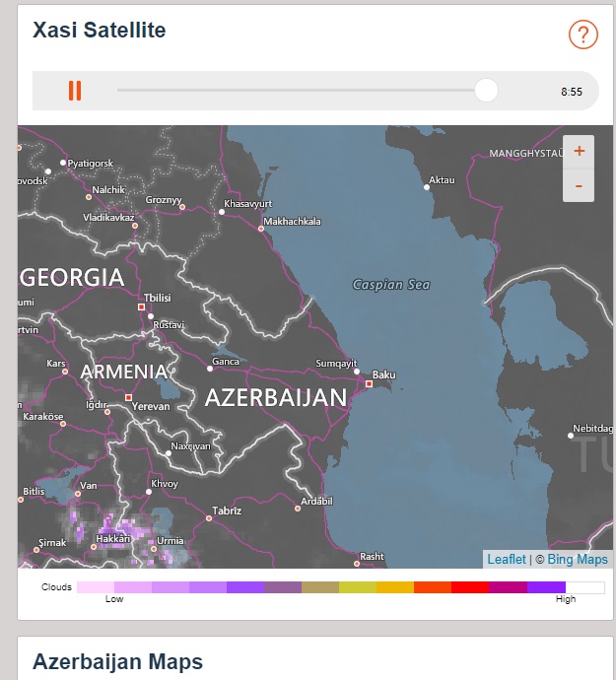Click the 8:55 time display

tap(572, 92)
